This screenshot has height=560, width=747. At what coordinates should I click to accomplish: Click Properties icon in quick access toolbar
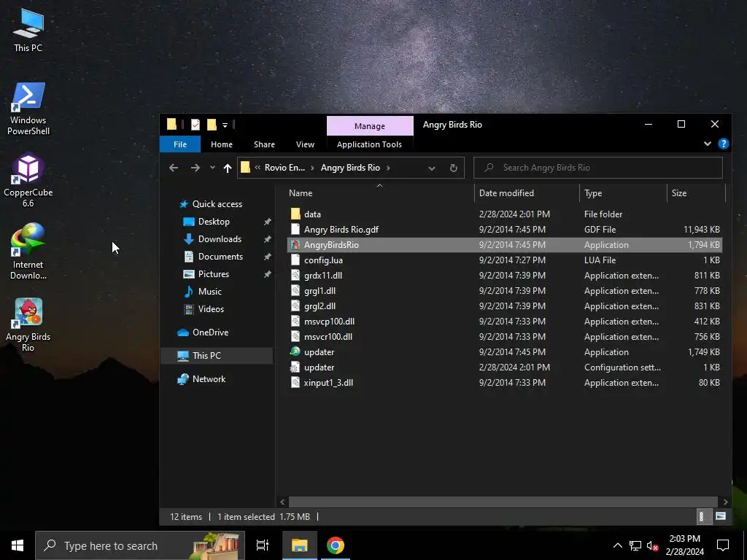pos(196,125)
